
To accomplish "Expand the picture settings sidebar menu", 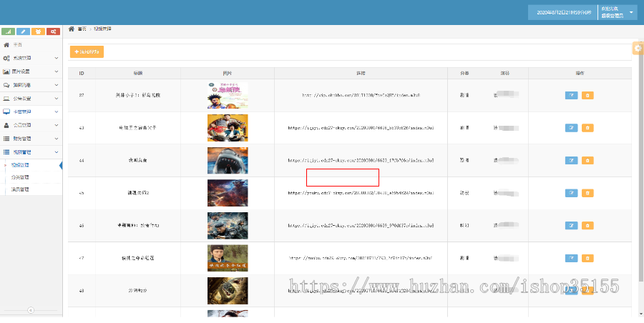I will (31, 71).
